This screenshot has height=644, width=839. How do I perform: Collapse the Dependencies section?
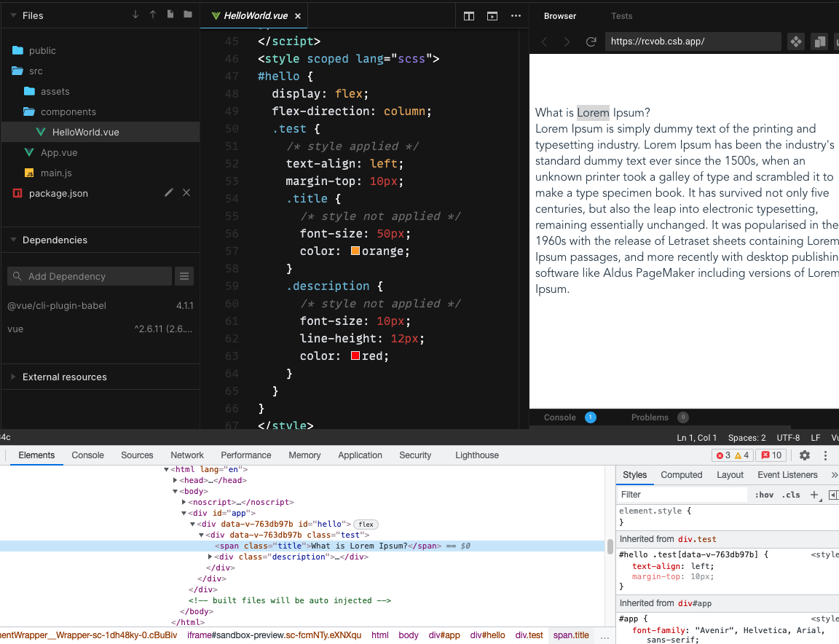(x=13, y=240)
